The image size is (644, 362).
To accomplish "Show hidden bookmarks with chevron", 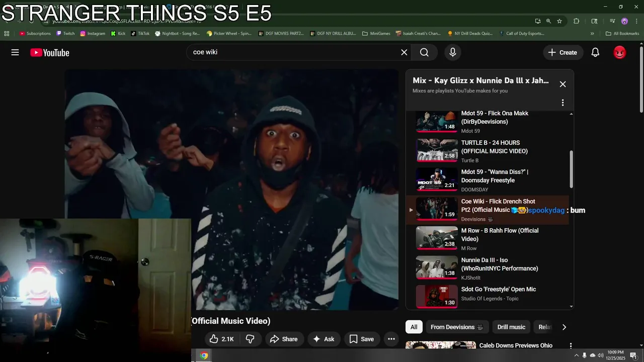I will (x=592, y=34).
